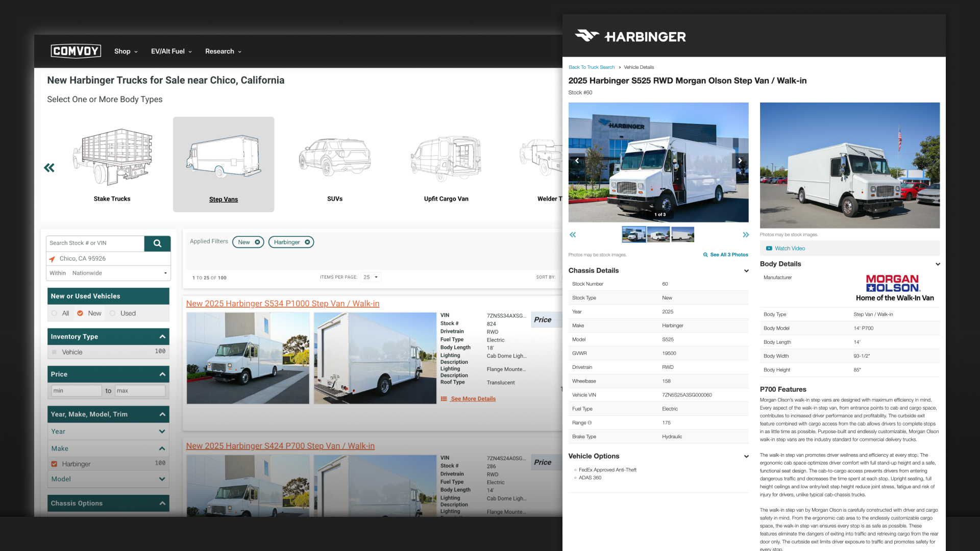Remove the Harbinger applied filter
This screenshot has width=980, height=551.
point(307,242)
